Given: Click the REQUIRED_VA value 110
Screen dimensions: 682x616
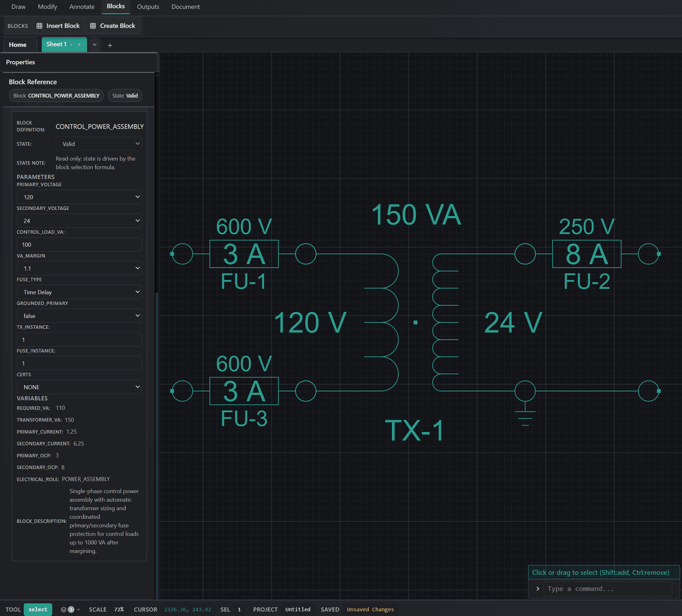Looking at the screenshot, I should tap(60, 408).
